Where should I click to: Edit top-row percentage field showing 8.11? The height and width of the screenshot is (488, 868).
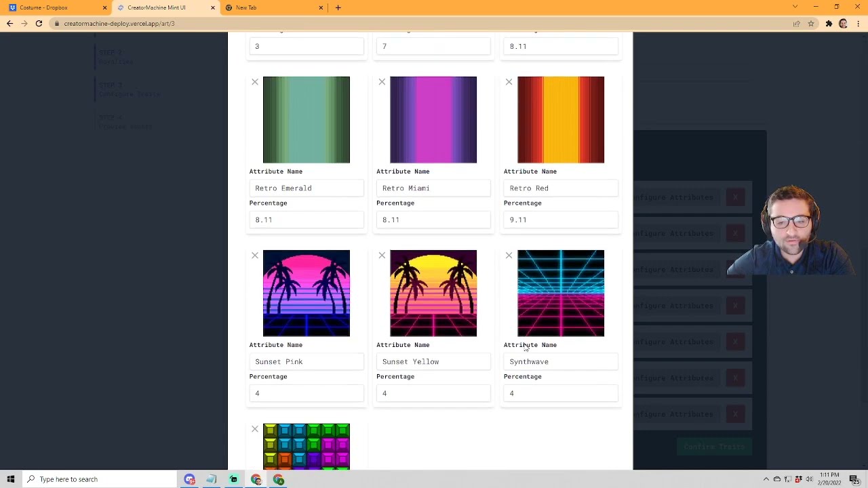coord(561,46)
